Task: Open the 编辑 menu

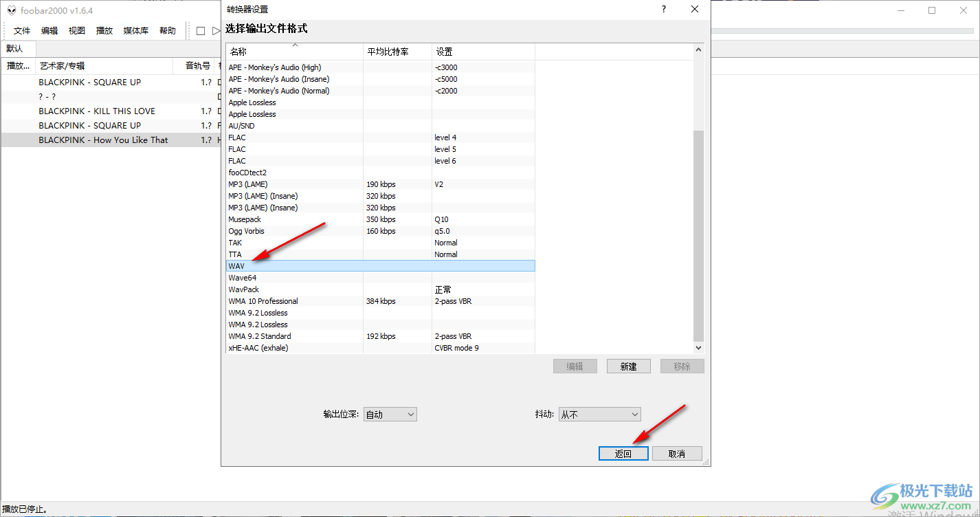Action: click(x=49, y=31)
